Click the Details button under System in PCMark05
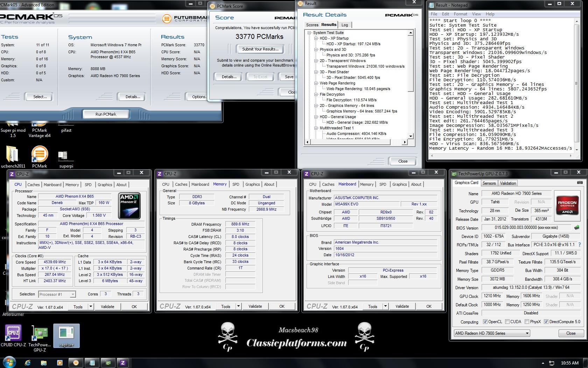 pyautogui.click(x=133, y=97)
